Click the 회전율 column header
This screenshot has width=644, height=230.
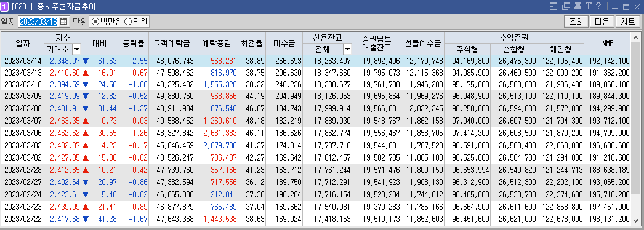pyautogui.click(x=252, y=44)
